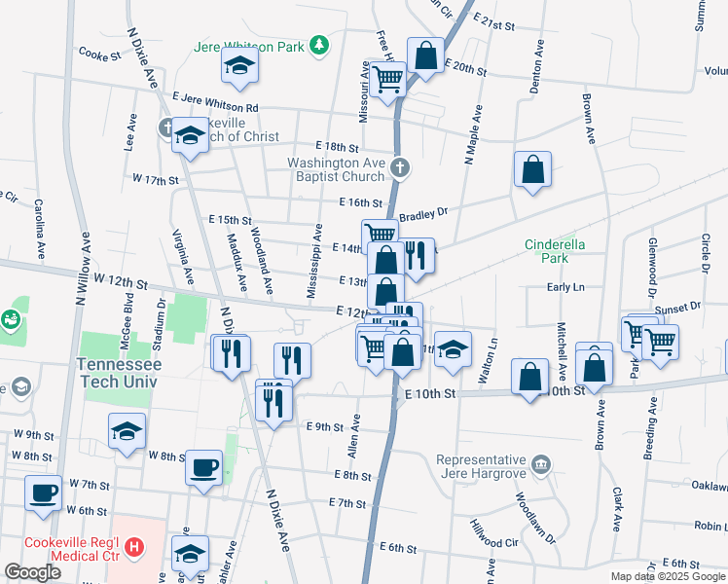This screenshot has height=584, width=728.
Task: Click the shopping bag marker on E 10th St
Action: click(530, 380)
